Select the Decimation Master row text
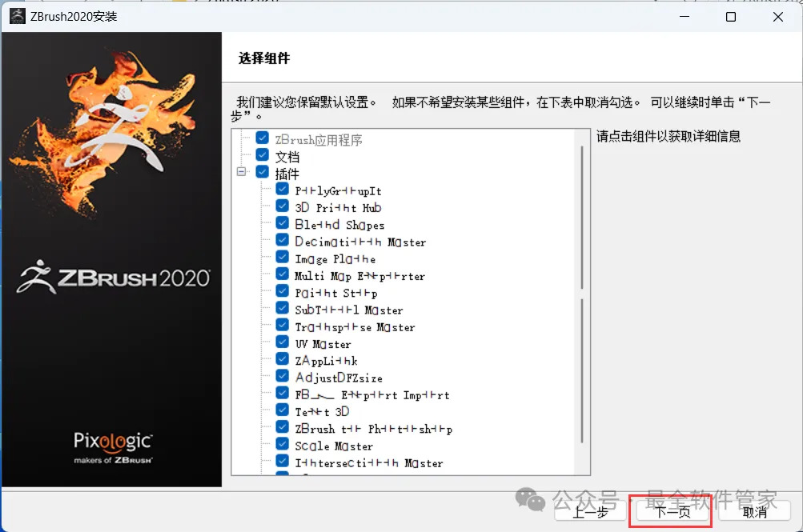803x532 pixels. (x=360, y=242)
